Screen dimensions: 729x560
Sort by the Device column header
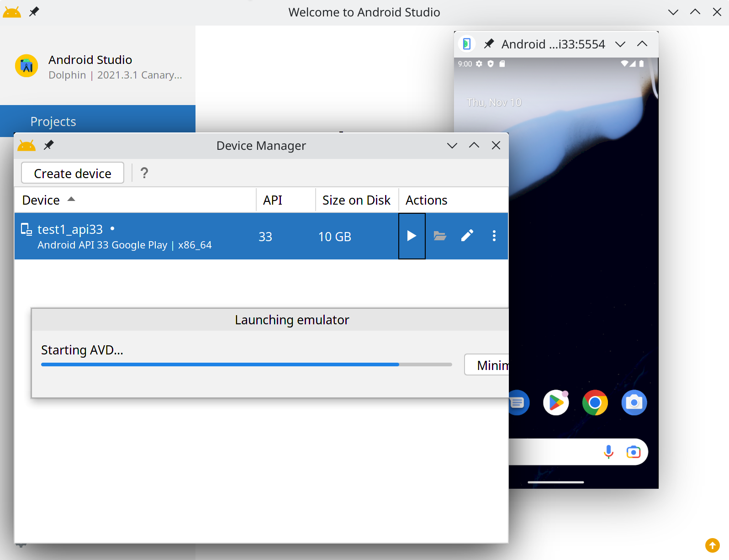(x=135, y=200)
